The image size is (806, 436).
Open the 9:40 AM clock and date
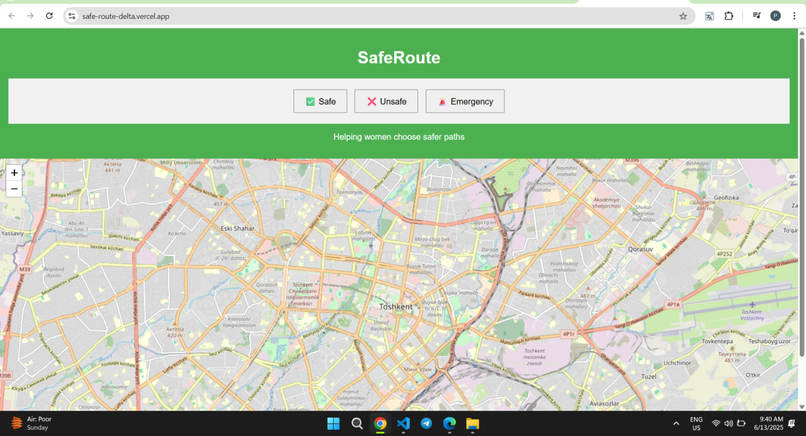(769, 423)
